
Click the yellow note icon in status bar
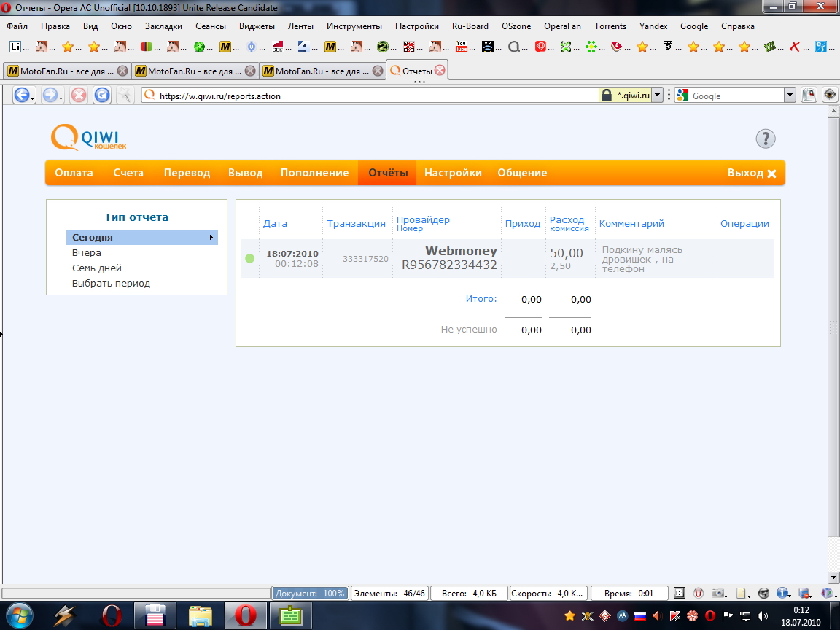point(741,593)
